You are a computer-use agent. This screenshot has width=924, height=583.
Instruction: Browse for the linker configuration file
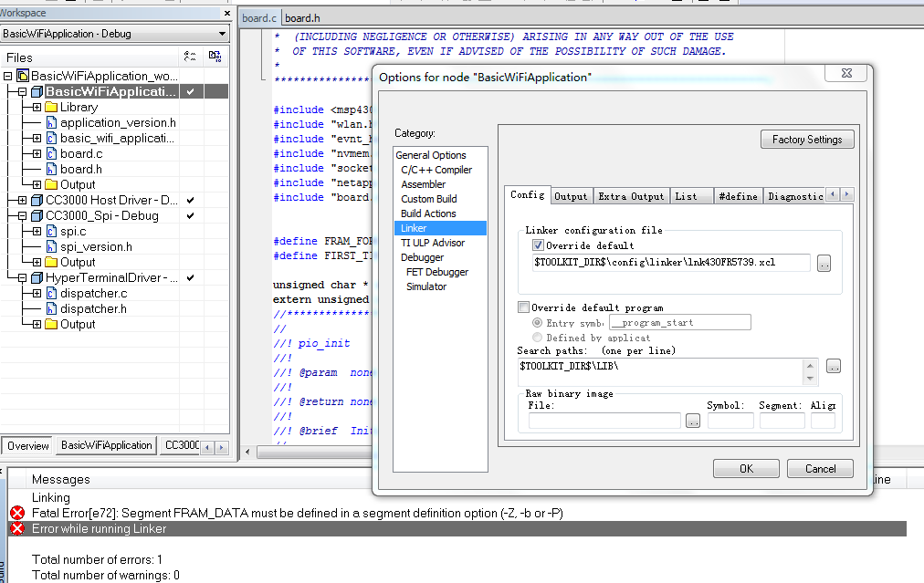point(824,264)
